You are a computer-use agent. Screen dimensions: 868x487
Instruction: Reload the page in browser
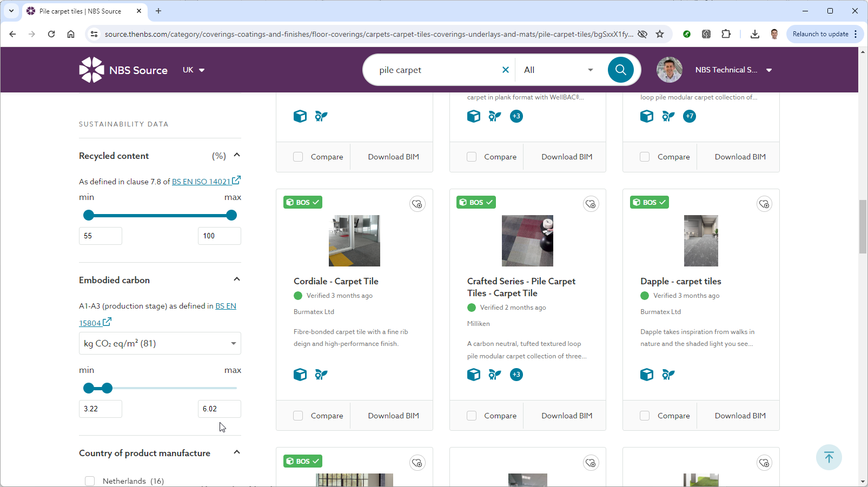(51, 34)
